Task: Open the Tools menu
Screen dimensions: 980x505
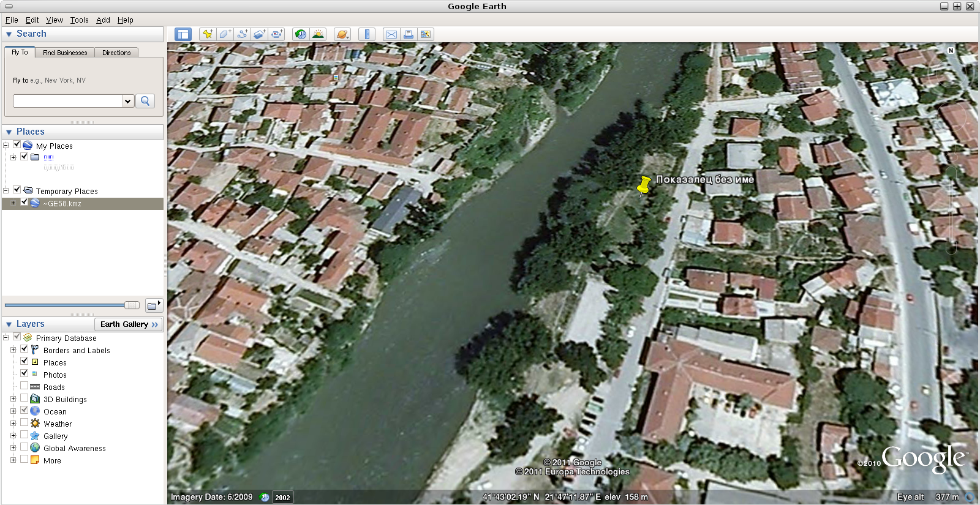Action: [79, 20]
